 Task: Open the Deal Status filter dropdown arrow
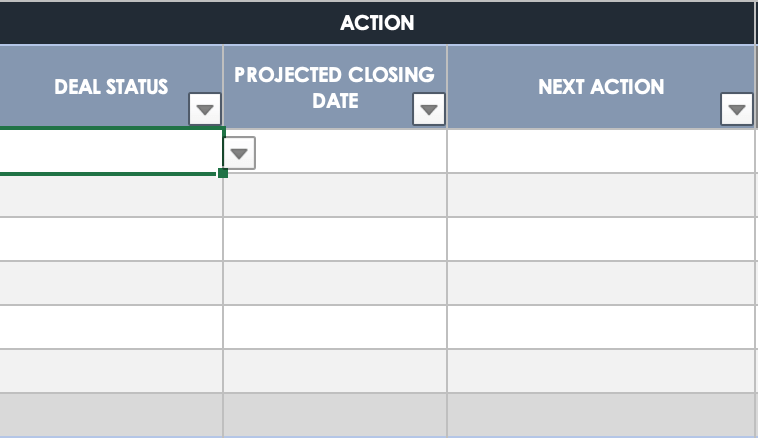[x=205, y=109]
